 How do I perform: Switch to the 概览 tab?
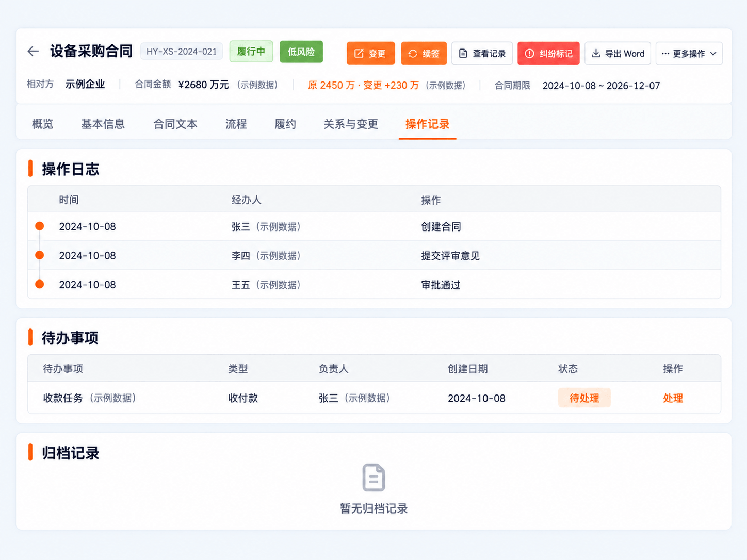[42, 124]
